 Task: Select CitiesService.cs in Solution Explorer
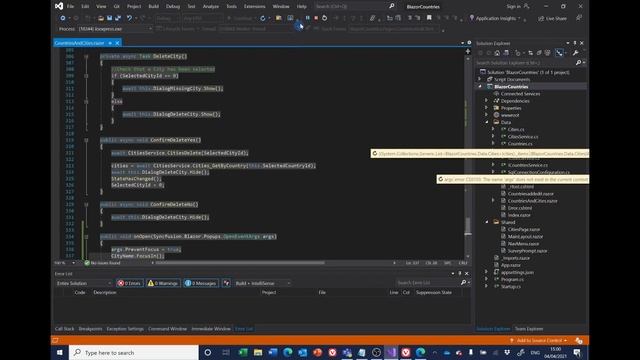coord(522,137)
